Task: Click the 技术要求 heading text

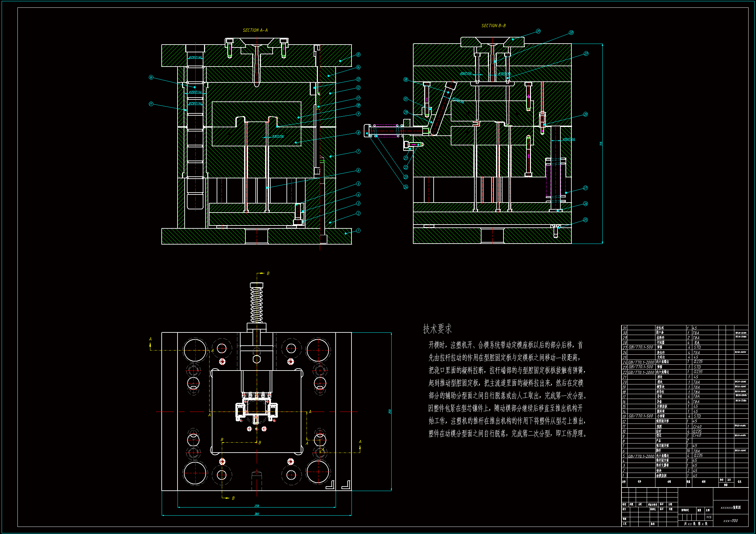Action: click(437, 329)
